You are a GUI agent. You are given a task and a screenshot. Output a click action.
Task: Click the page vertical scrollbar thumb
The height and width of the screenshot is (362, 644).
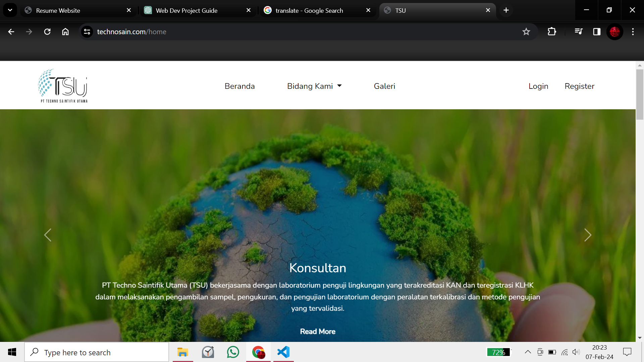640,94
